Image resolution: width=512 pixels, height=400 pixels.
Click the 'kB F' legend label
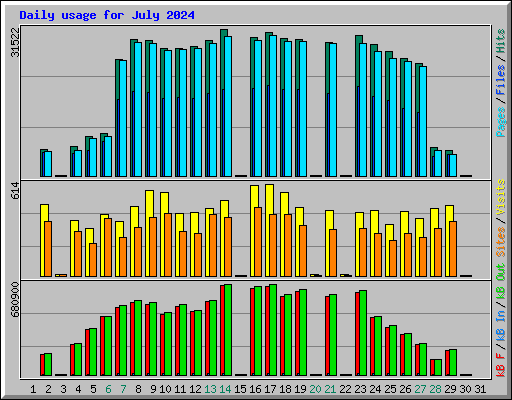point(500,364)
